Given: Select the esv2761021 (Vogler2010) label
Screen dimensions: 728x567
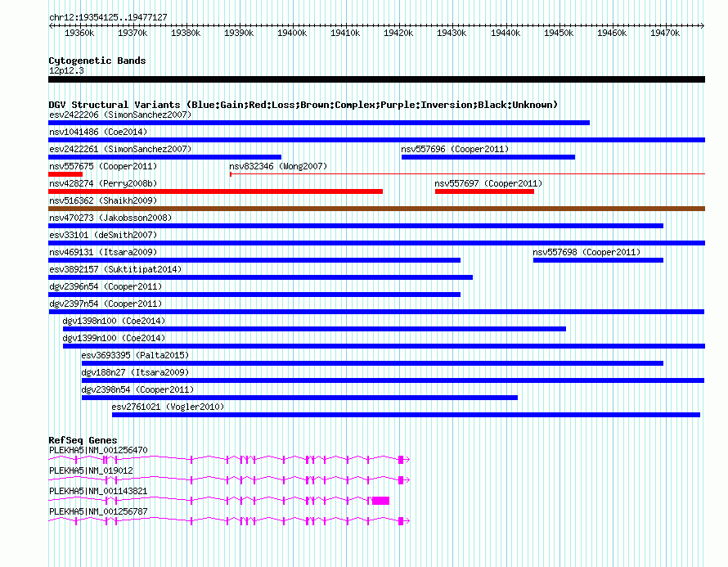Looking at the screenshot, I should tap(168, 407).
